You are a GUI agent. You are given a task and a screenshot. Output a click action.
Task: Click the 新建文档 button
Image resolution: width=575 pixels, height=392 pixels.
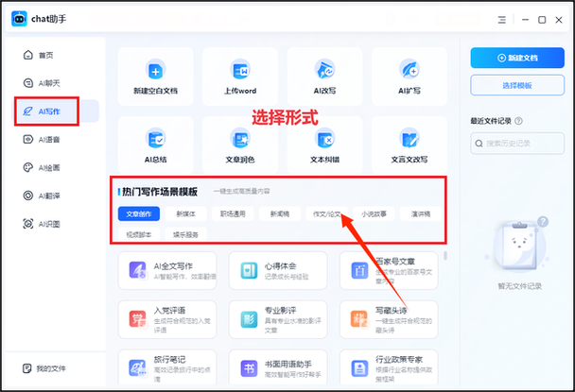517,58
